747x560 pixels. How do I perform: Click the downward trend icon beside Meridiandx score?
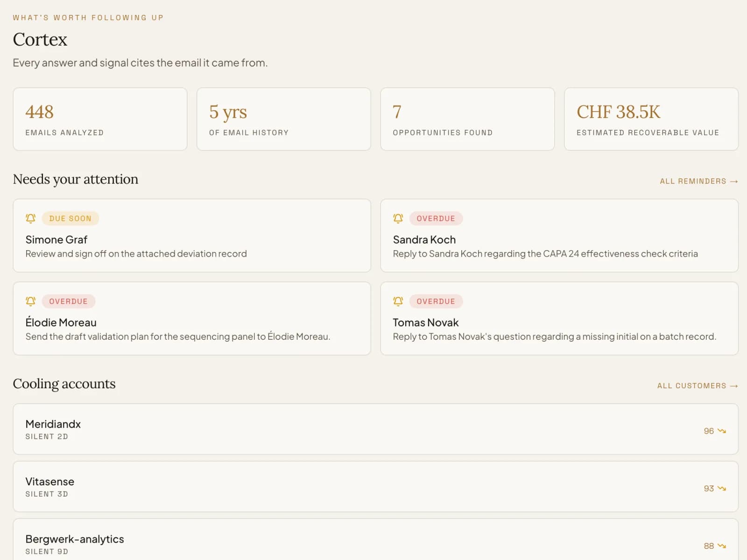click(722, 431)
